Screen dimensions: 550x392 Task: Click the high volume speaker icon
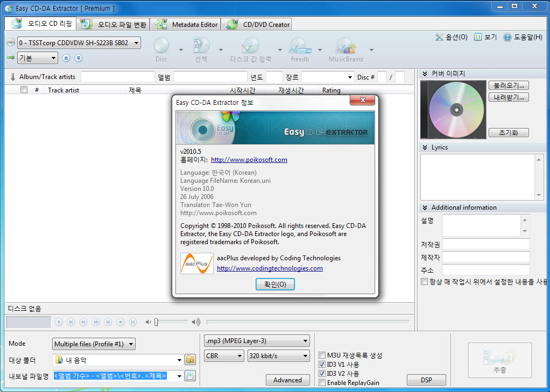coord(196,322)
